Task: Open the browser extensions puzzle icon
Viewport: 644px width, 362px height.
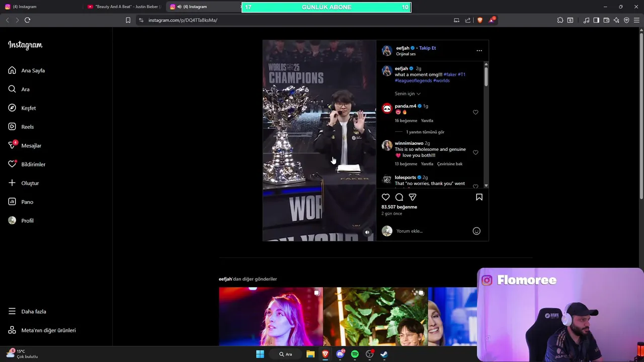Action: click(560, 20)
